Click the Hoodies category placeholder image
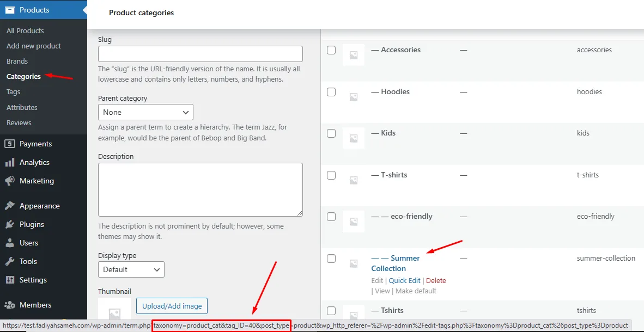The height and width of the screenshot is (332, 644). click(353, 97)
